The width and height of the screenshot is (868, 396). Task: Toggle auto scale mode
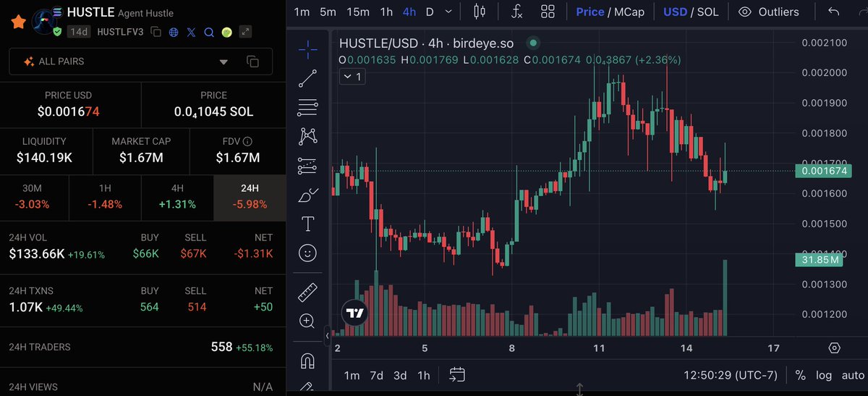[x=852, y=375]
